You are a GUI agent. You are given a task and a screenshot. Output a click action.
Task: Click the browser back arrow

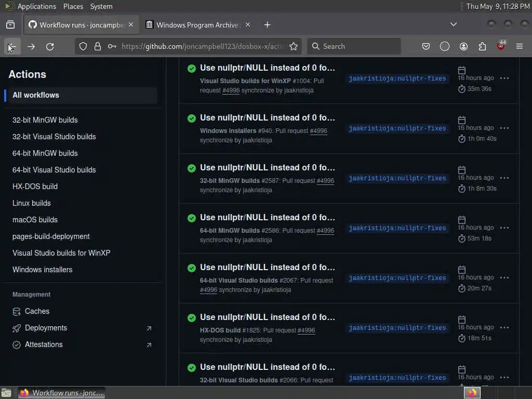click(12, 46)
